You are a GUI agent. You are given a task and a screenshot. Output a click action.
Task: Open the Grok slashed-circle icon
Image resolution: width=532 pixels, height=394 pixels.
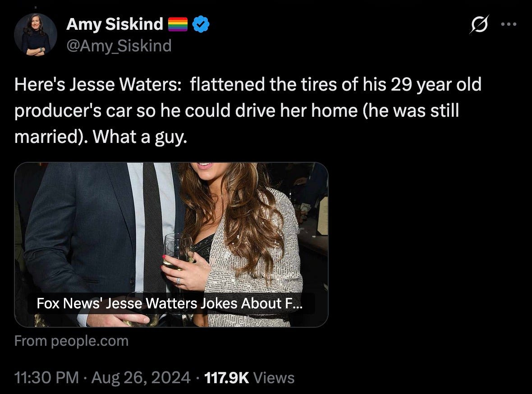[x=479, y=24]
